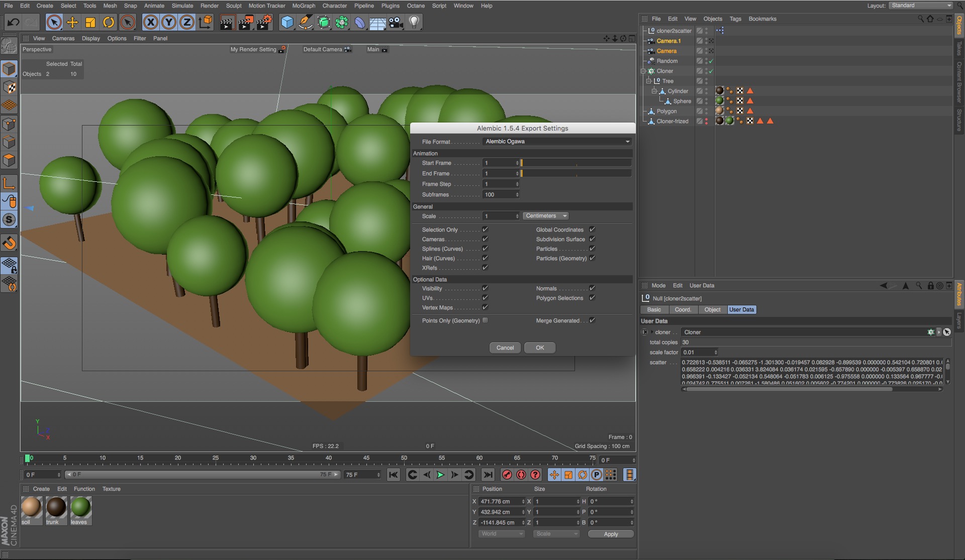Click the Render to Picture Viewer icon

(x=245, y=22)
